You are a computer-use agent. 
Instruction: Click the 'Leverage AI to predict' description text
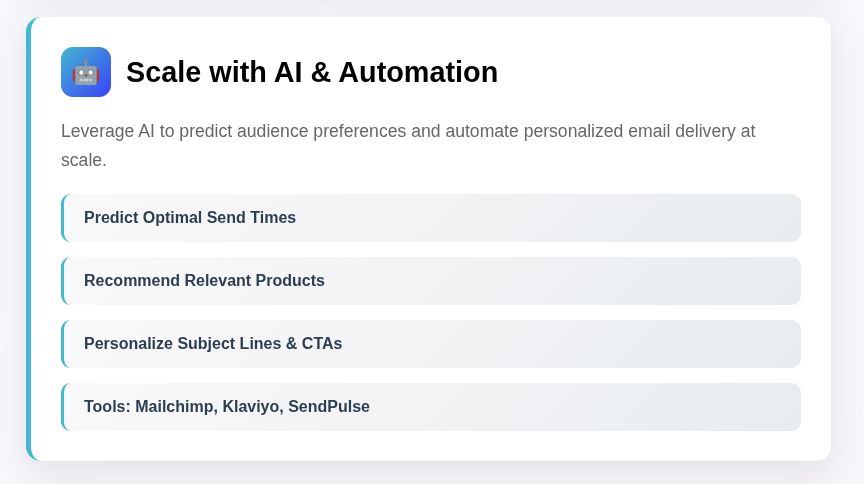(x=408, y=146)
